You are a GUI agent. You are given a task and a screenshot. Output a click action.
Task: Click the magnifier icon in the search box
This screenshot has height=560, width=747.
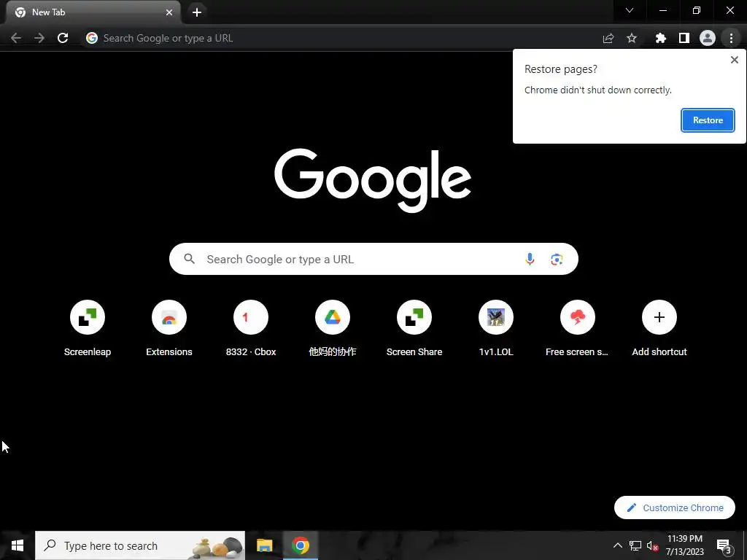pos(190,259)
